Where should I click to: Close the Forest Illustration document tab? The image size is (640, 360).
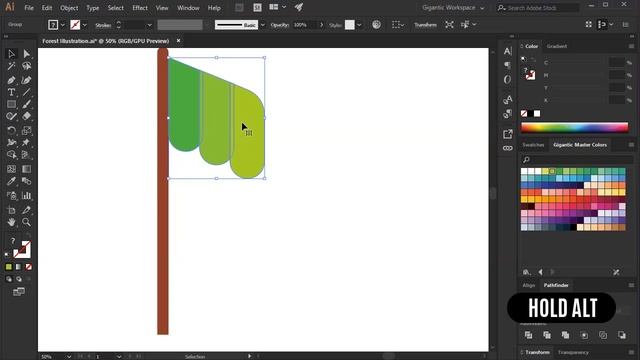click(x=178, y=41)
